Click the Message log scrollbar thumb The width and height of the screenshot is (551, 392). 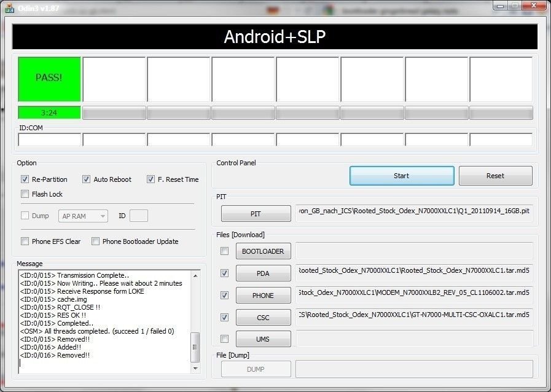click(195, 347)
